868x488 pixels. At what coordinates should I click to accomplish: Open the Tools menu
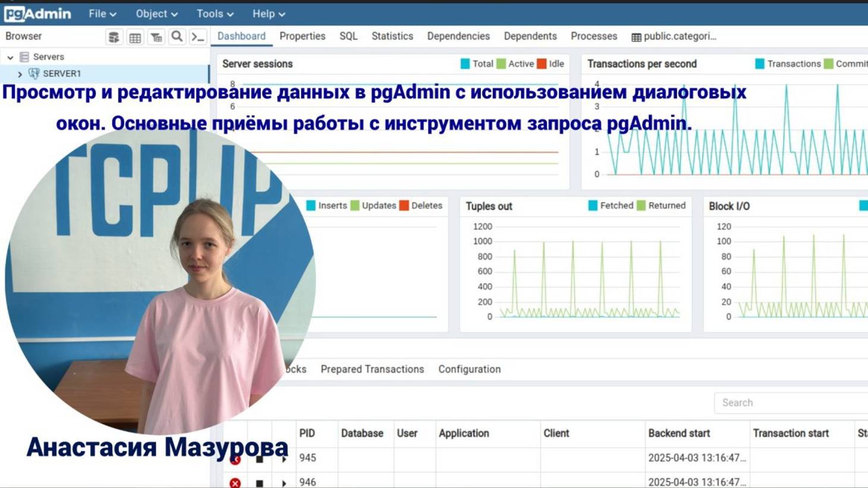click(215, 14)
